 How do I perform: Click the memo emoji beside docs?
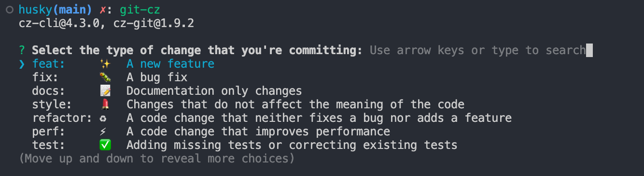tap(105, 91)
